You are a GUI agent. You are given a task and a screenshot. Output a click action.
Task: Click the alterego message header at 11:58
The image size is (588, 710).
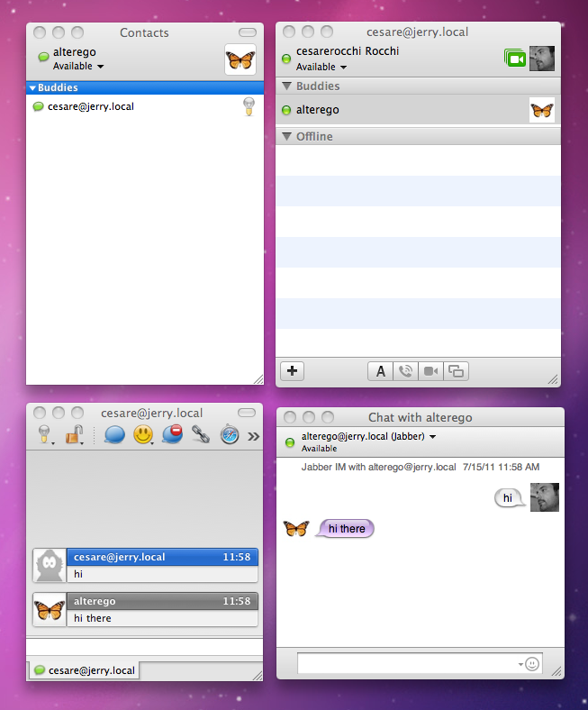pos(162,601)
